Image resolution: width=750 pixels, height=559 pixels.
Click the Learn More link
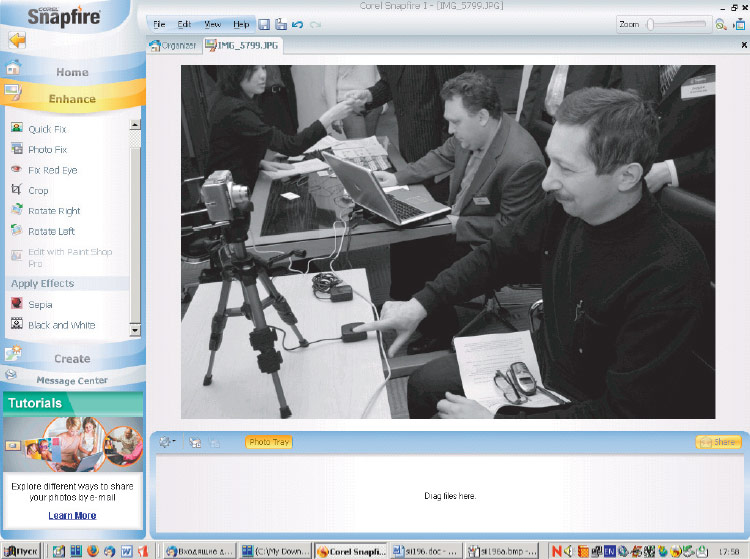pyautogui.click(x=72, y=515)
